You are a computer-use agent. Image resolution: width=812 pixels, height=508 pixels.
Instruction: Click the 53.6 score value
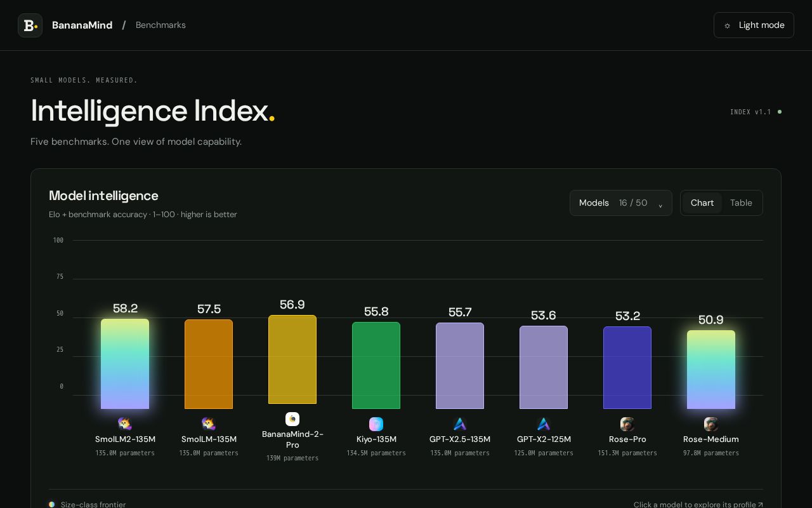tap(544, 316)
